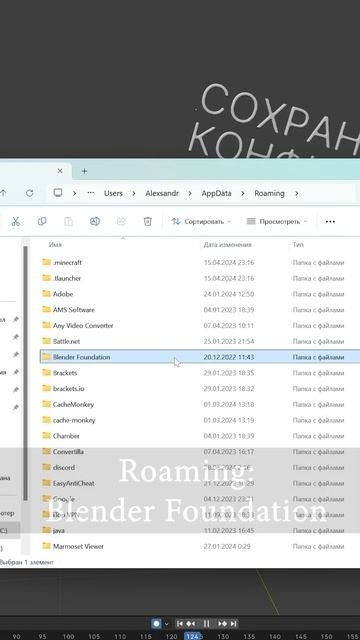Screen dimensions: 360x640
Task: Sort by the Имя column header
Action: 55,244
